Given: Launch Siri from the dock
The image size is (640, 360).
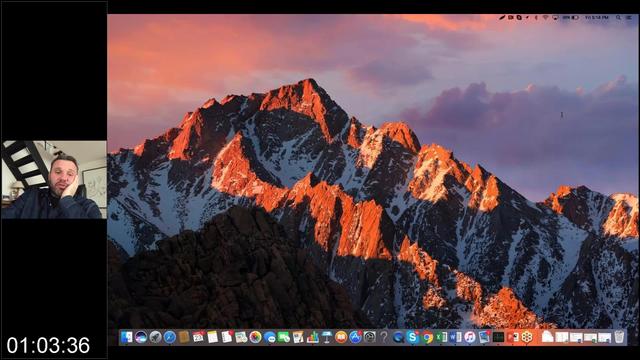Looking at the screenshot, I should coord(141,337).
